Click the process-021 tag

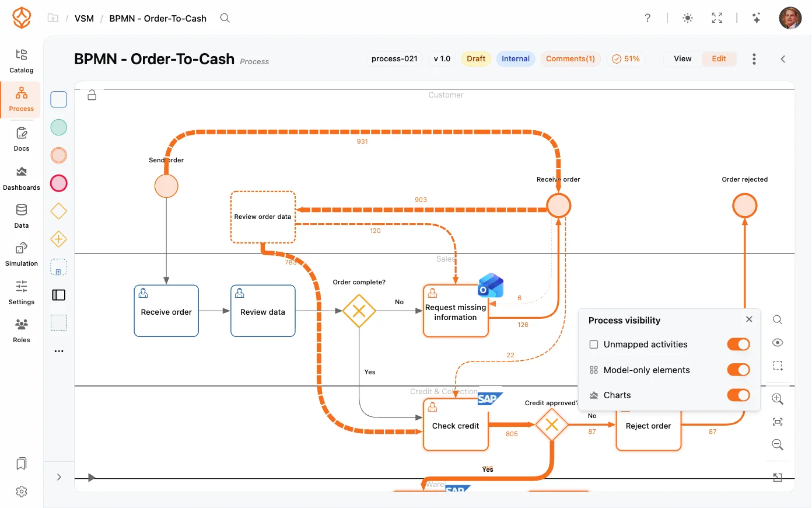pos(394,59)
